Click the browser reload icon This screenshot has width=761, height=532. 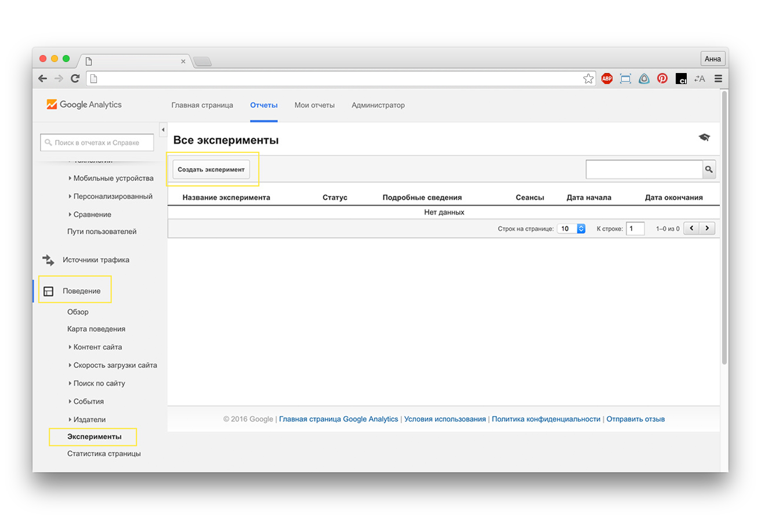click(75, 79)
